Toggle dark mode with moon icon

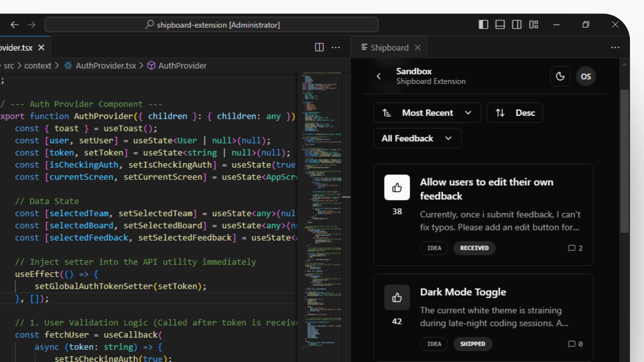(560, 76)
